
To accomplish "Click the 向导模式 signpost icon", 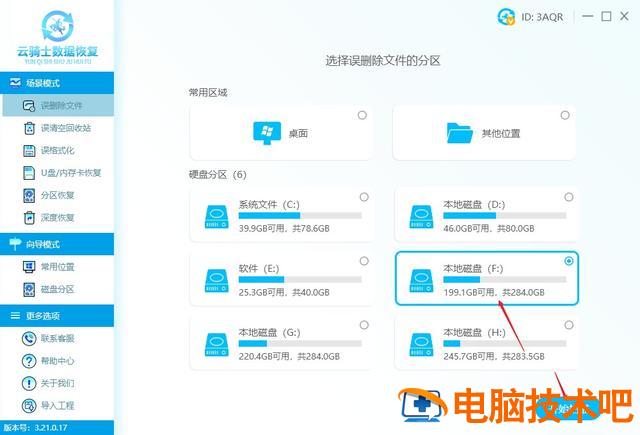I will 15,244.
